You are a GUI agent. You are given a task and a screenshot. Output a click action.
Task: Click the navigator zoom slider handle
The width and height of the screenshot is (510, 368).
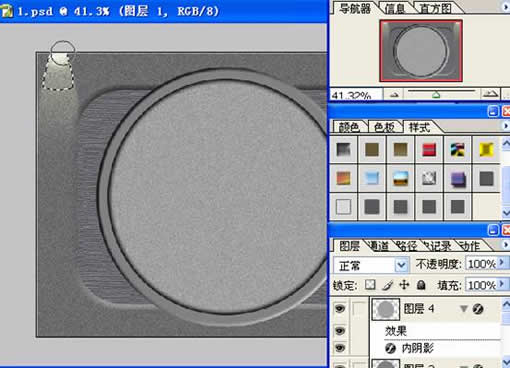click(x=436, y=95)
